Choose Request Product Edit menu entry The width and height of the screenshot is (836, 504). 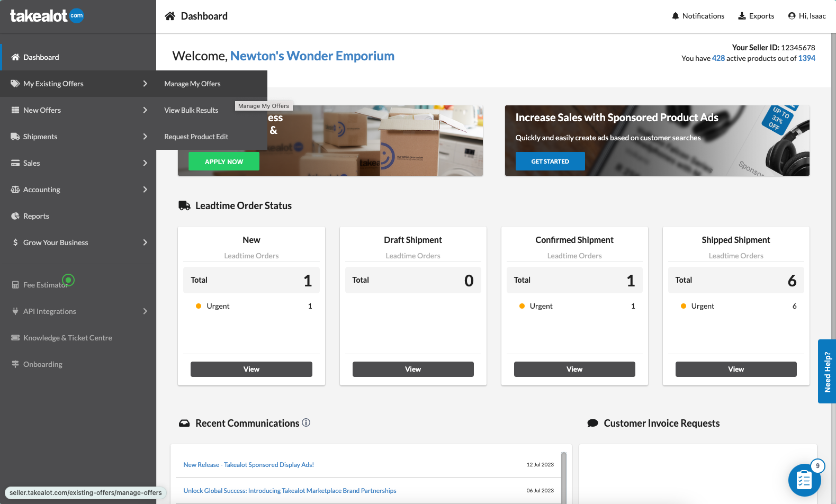pos(196,137)
